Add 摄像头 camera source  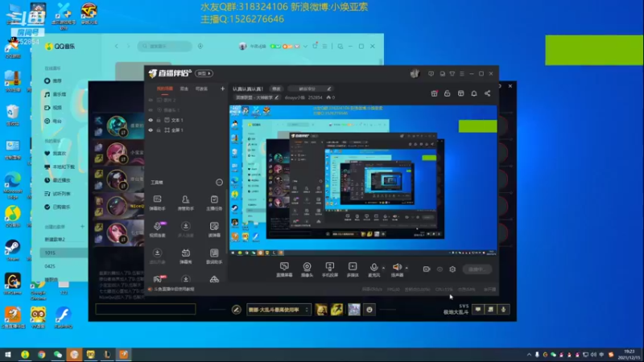307,269
